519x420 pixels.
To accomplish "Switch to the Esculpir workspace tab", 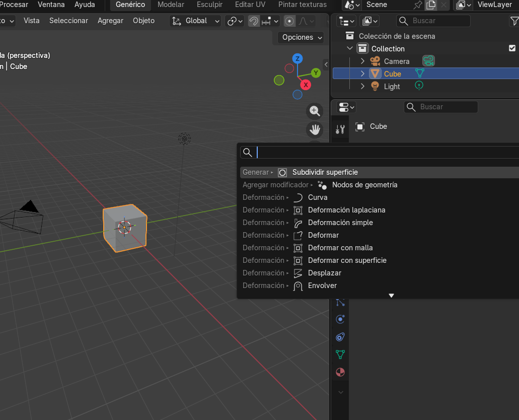I will [x=209, y=5].
